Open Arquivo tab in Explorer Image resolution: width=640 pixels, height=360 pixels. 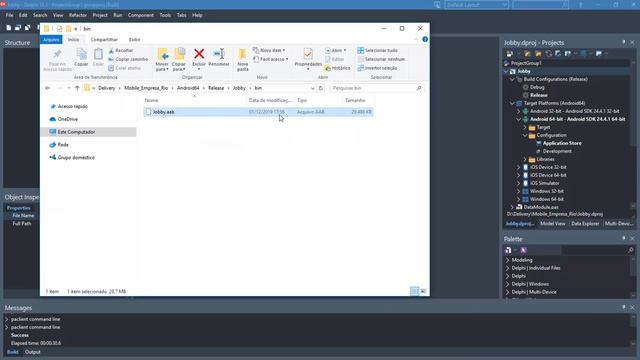(51, 40)
